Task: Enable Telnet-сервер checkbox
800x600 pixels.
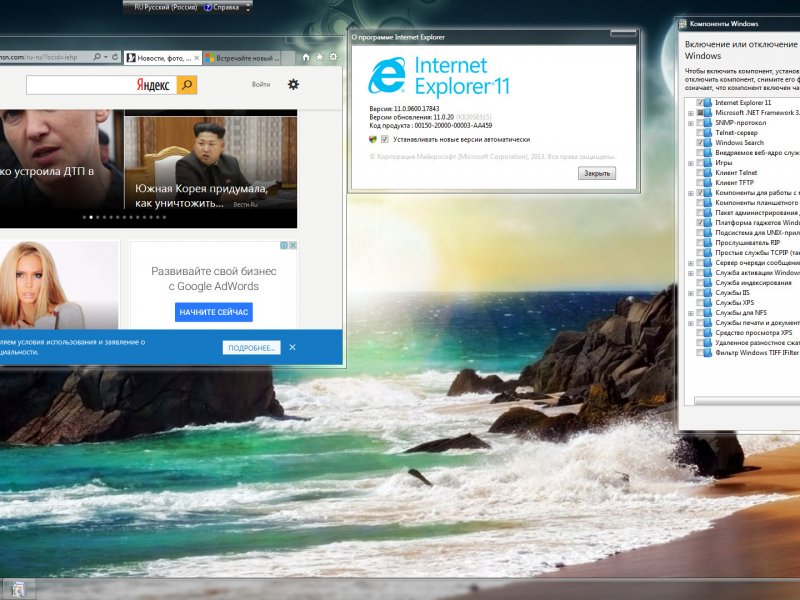Action: click(700, 133)
